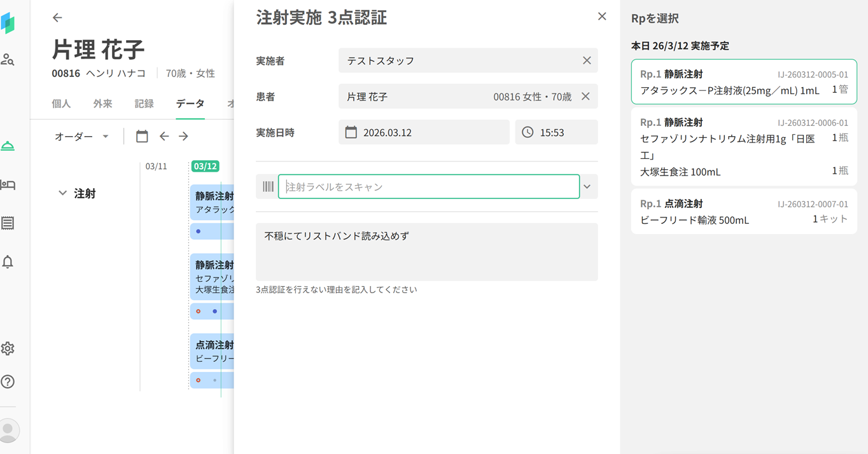Click the 15:53 time field

tap(556, 132)
